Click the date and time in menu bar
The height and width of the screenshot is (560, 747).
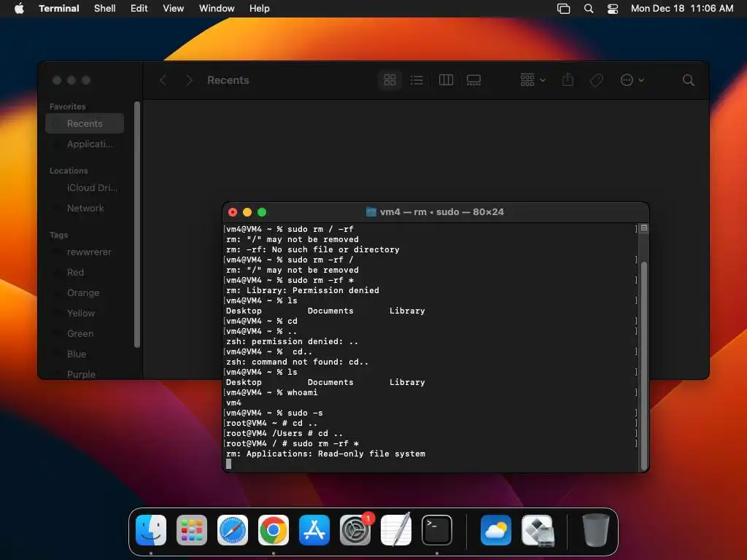tap(682, 9)
